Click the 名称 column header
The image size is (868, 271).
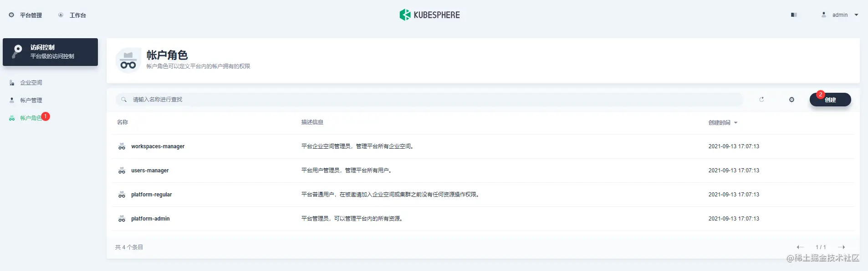click(x=123, y=122)
